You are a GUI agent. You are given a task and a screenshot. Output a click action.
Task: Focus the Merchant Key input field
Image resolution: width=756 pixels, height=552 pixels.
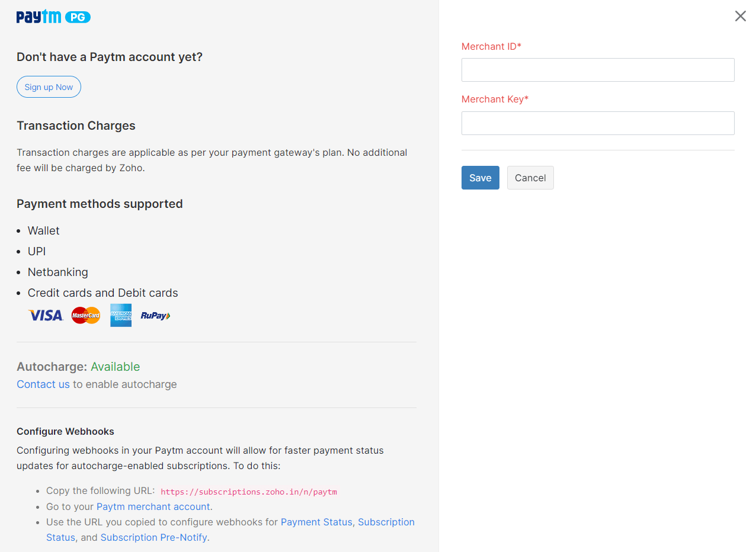coord(598,123)
